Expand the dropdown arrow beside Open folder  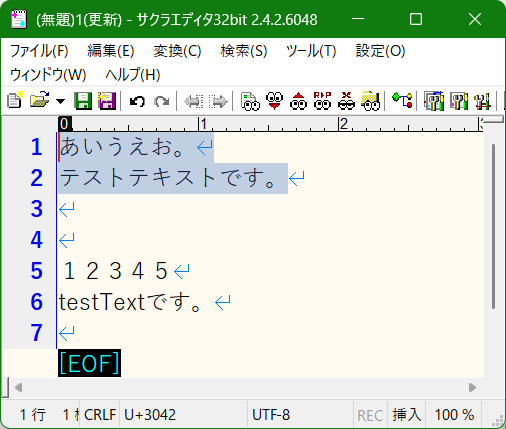click(x=60, y=101)
